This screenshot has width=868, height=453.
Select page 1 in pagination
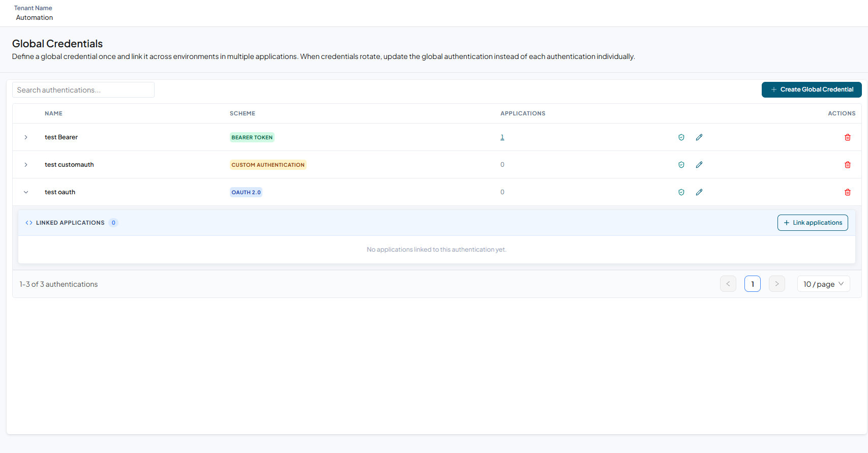[x=753, y=284]
